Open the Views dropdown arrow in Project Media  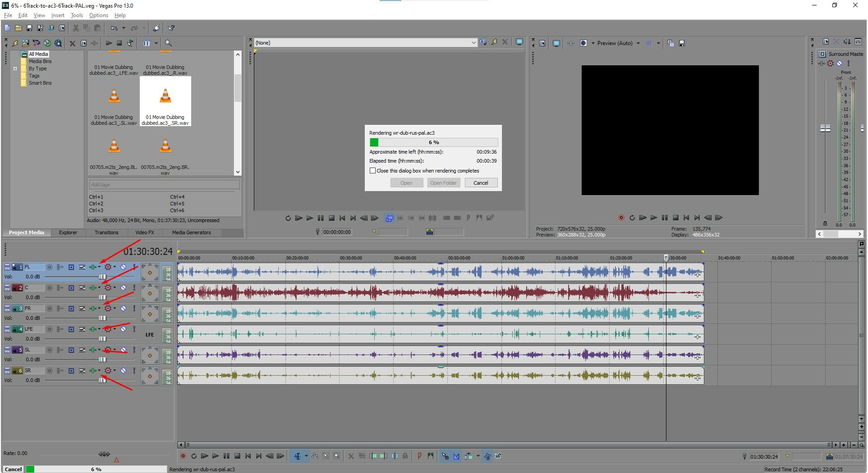click(x=156, y=43)
